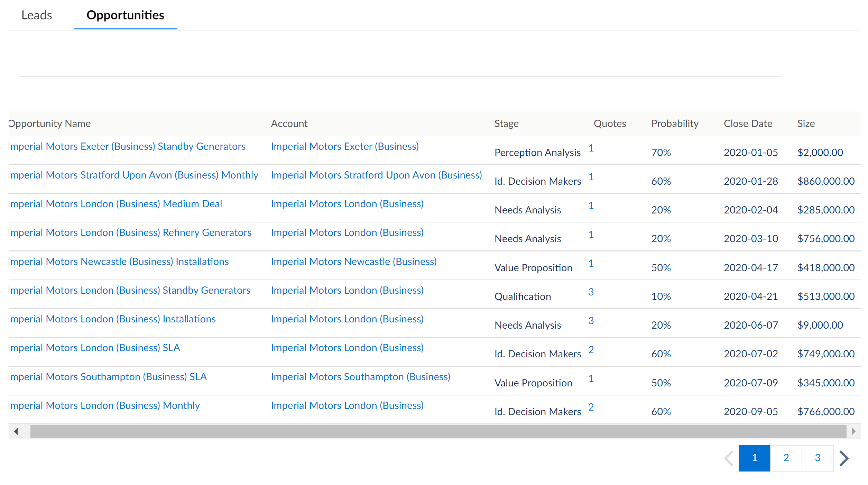Open quotes count 3 in Qualification row
868x485 pixels.
(x=591, y=292)
